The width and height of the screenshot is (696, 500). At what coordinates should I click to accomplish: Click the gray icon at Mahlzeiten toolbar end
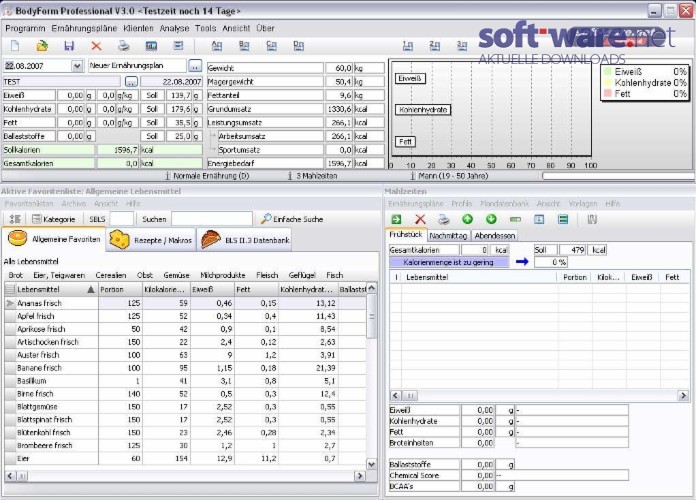click(x=592, y=219)
